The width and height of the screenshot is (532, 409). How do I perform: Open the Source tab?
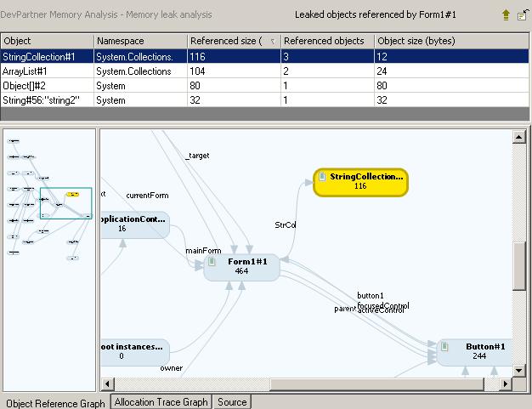(x=231, y=402)
